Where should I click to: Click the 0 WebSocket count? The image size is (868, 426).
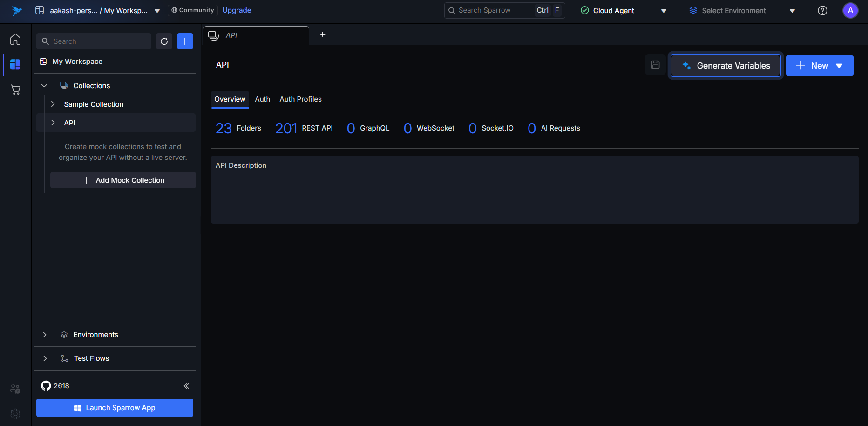pos(429,128)
